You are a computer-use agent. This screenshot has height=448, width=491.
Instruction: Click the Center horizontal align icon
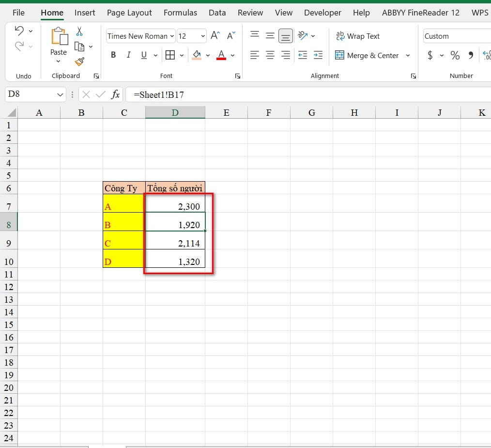pyautogui.click(x=270, y=55)
